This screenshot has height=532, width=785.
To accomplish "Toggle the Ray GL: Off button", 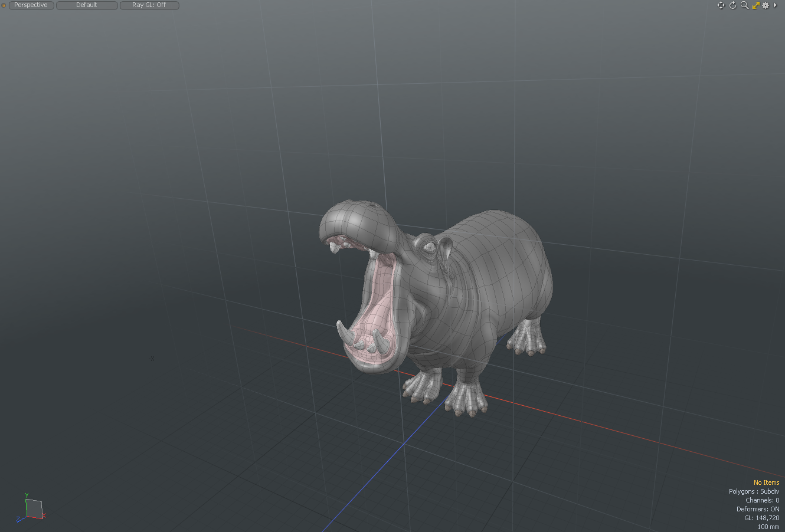I will [149, 5].
